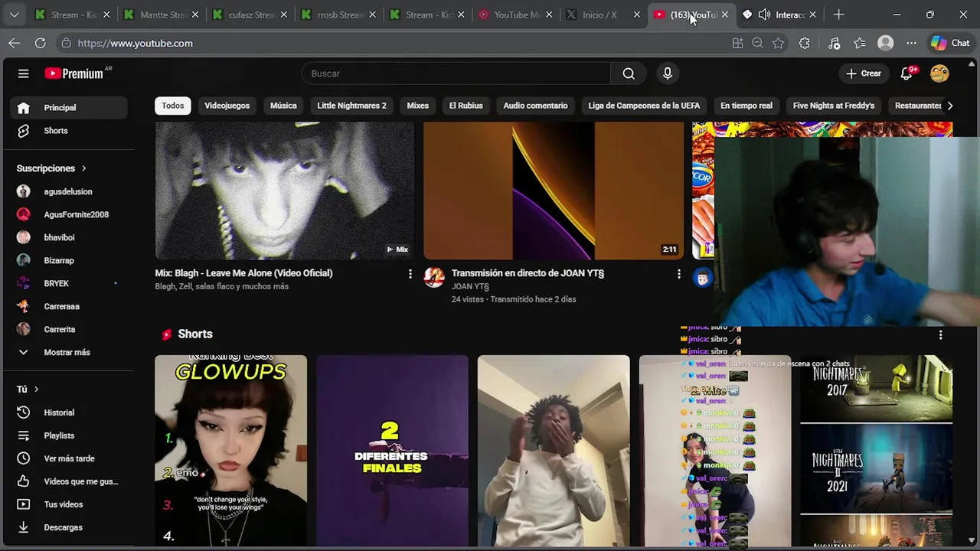This screenshot has width=980, height=551.
Task: Select Liga de Campeones de la UEFA chip
Action: coord(644,106)
